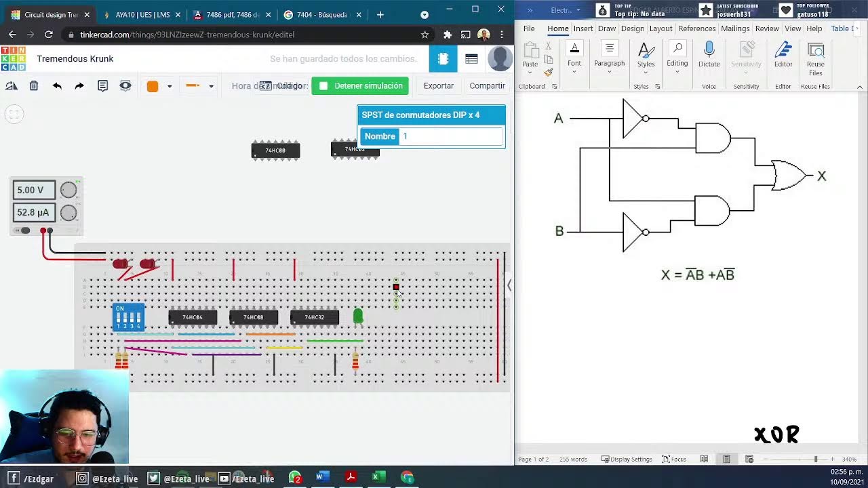
Task: Open Word Insert tab
Action: pyautogui.click(x=583, y=28)
